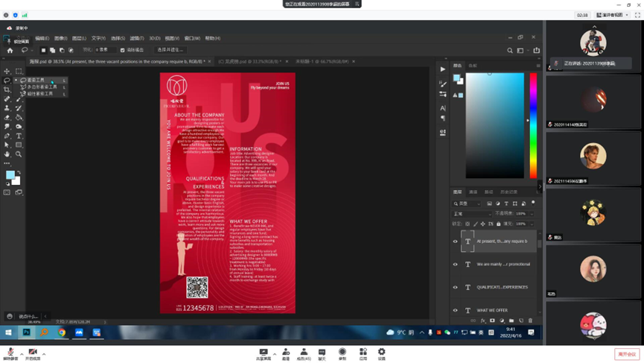The image size is (644, 363).
Task: Select the Eraser tool
Action: click(x=7, y=118)
